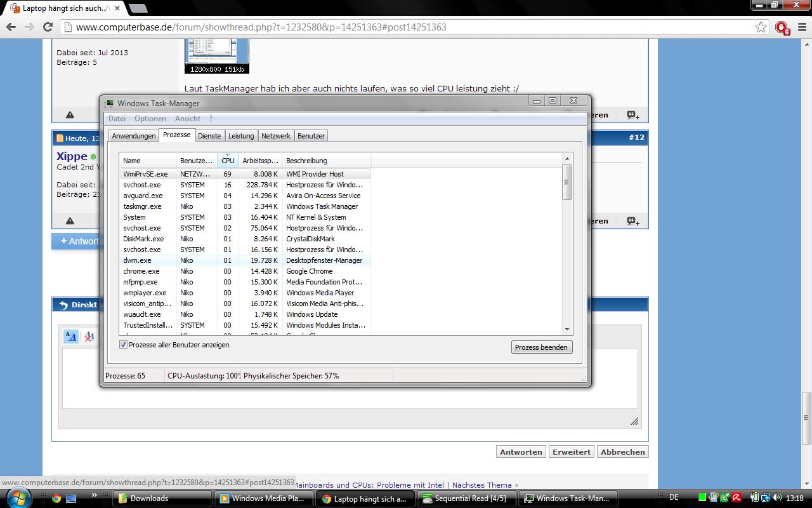The height and width of the screenshot is (508, 812).
Task: Select the avguard.exe process row
Action: coord(245,196)
